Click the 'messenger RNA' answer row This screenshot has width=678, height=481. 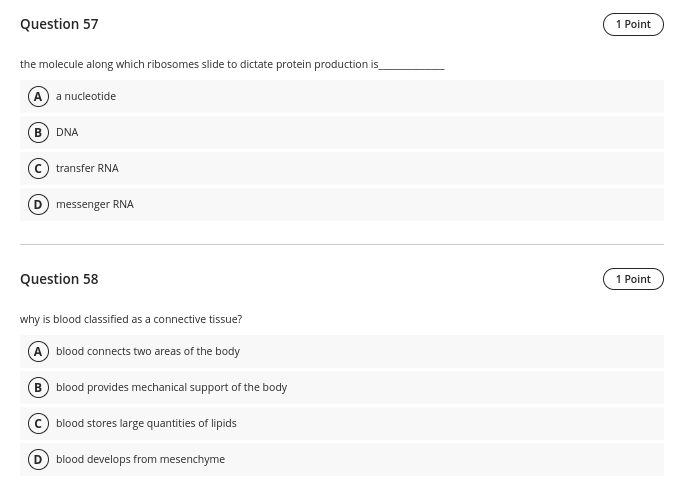click(x=95, y=205)
